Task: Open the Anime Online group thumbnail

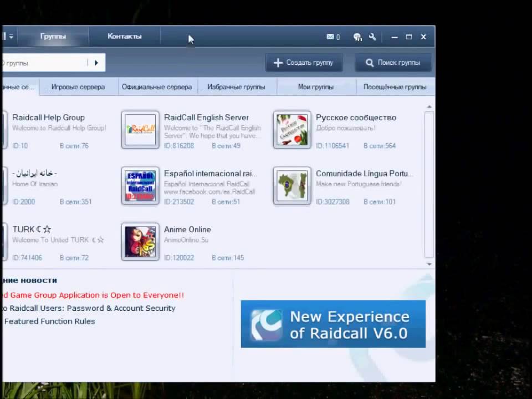Action: coord(140,242)
